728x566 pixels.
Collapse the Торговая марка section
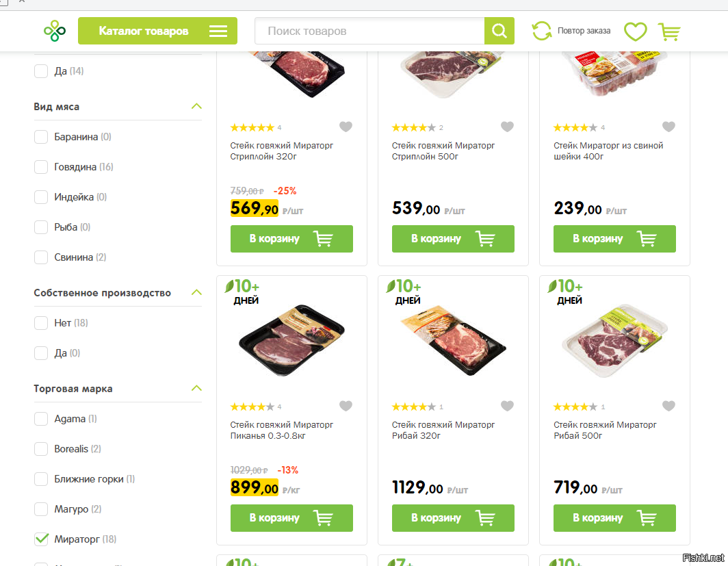[196, 388]
